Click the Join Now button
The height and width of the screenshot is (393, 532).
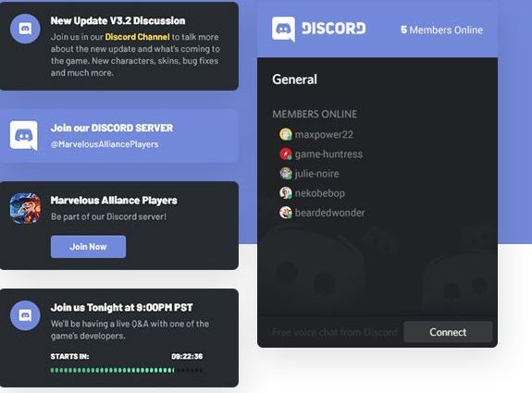(x=88, y=247)
